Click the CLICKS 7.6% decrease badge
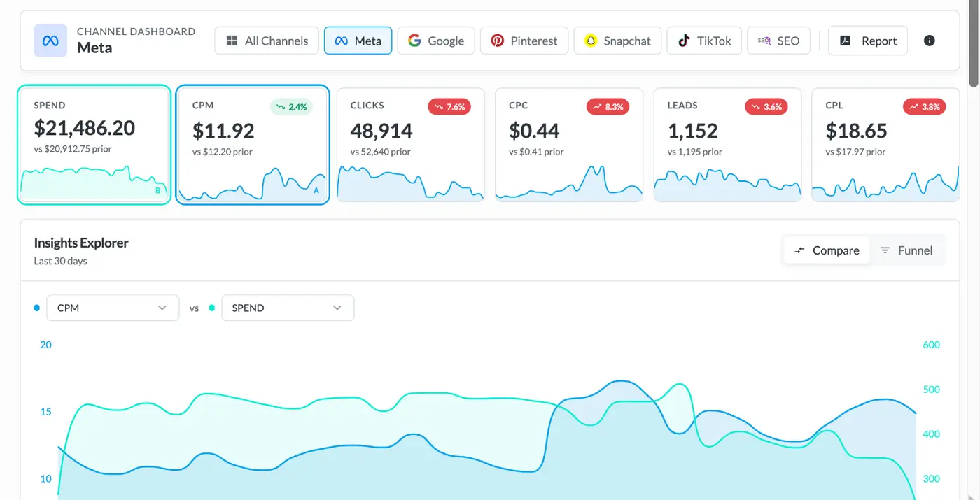The height and width of the screenshot is (500, 980). (x=449, y=107)
